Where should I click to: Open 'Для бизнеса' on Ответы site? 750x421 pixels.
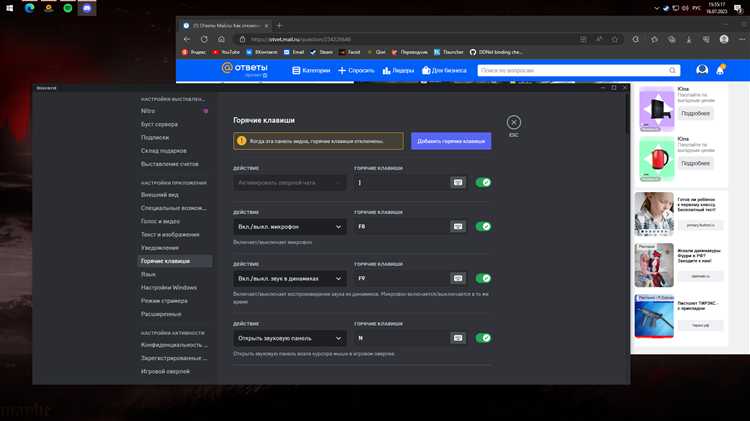(x=444, y=70)
